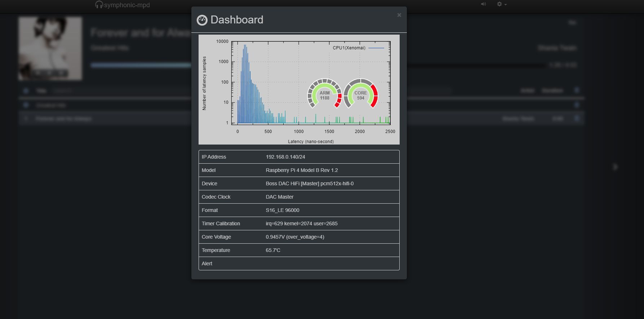Click the CPU1(Xenomai) chart legend entry
This screenshot has height=319, width=644.
pyautogui.click(x=358, y=48)
